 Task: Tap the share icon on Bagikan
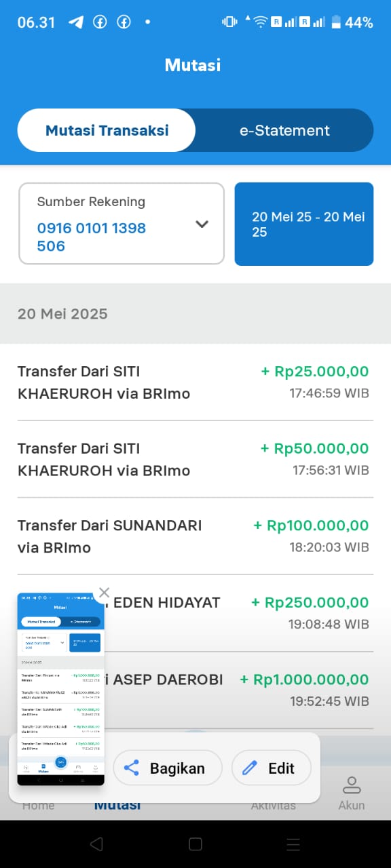coord(132,768)
